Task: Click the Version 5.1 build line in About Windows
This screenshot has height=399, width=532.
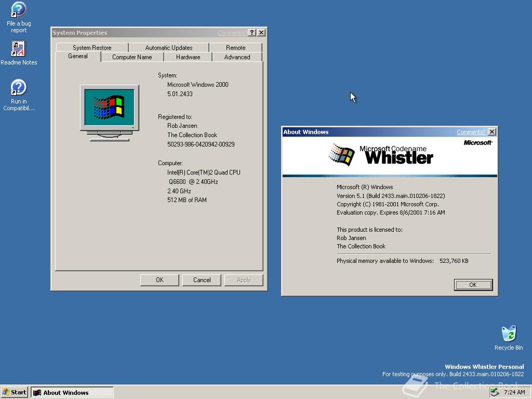Action: point(391,196)
